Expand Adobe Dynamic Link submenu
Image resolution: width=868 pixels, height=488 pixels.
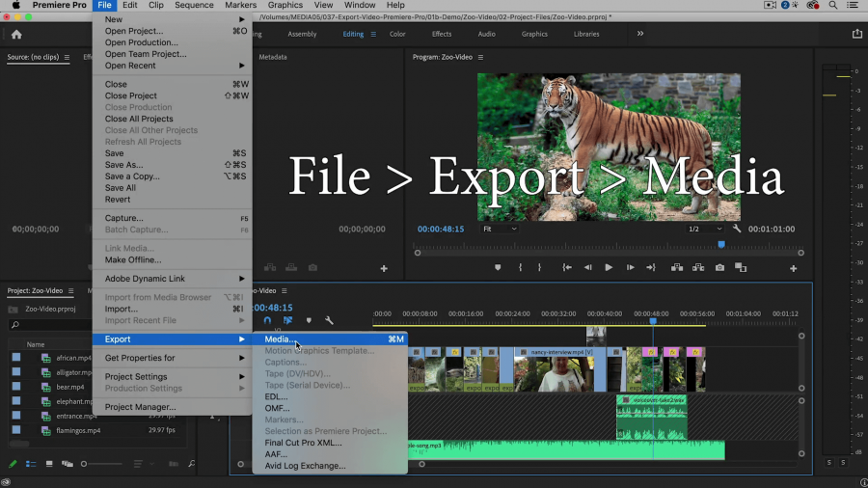point(173,279)
